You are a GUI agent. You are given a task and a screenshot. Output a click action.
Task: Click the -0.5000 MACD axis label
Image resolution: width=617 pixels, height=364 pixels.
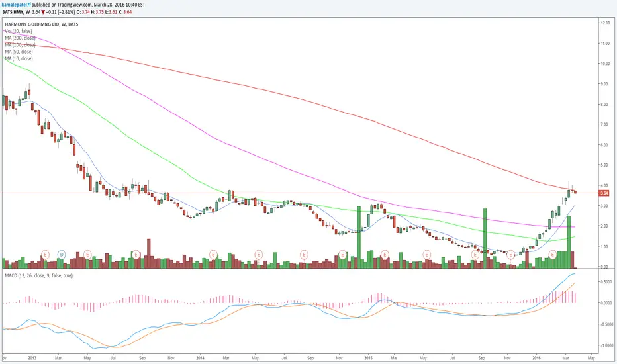[606, 324]
